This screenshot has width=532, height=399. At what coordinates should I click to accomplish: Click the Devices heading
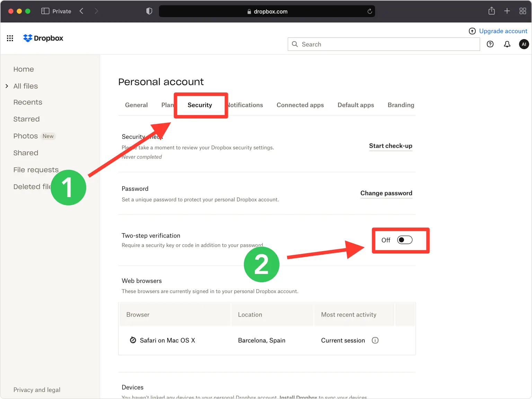132,387
